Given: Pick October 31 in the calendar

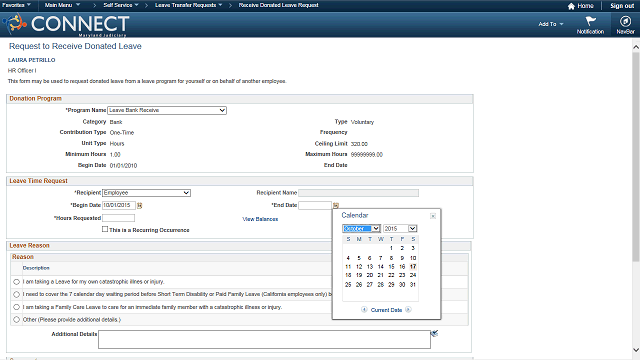Looking at the screenshot, I should coord(413,284).
